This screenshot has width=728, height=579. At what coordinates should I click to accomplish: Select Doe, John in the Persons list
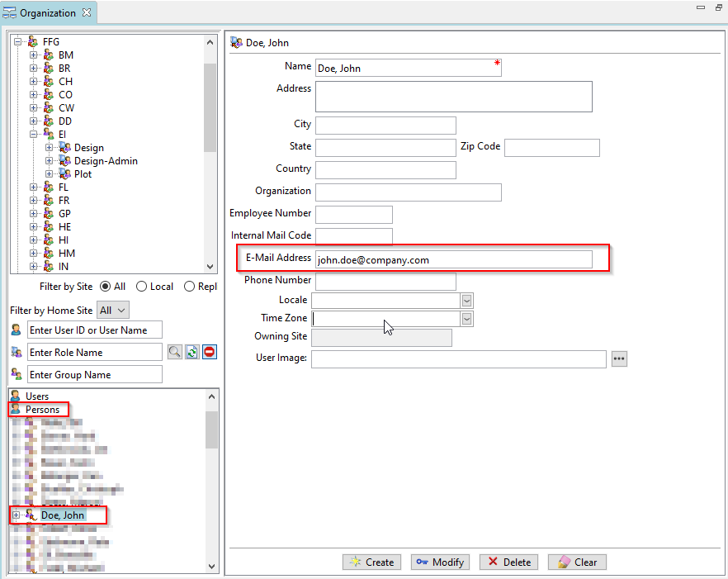[63, 515]
